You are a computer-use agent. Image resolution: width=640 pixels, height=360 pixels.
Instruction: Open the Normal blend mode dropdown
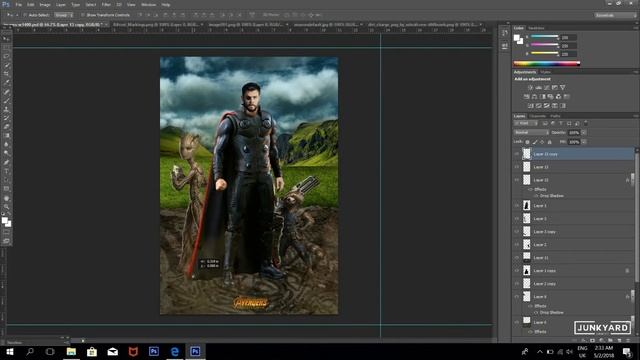[531, 133]
